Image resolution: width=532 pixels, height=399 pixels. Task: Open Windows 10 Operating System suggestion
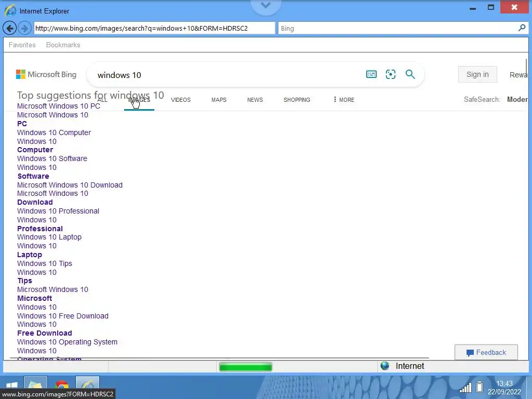pos(67,342)
